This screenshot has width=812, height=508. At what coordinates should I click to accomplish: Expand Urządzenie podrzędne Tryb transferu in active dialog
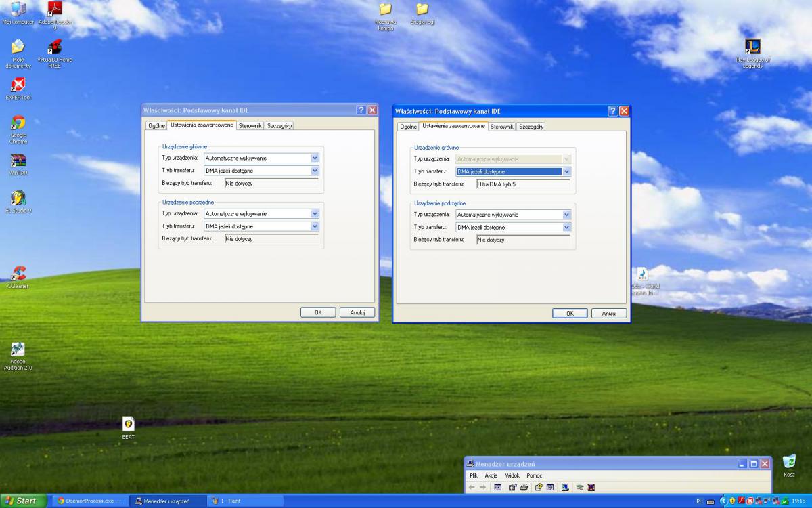coord(567,228)
